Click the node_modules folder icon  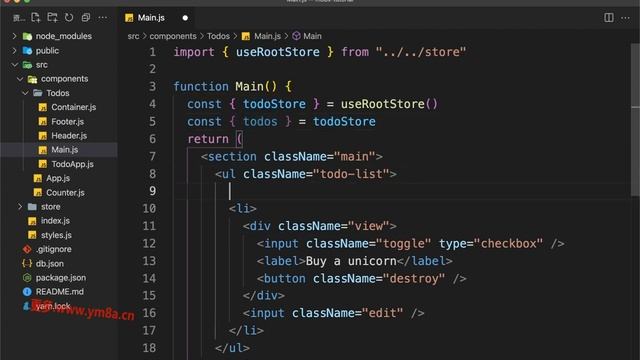point(27,36)
